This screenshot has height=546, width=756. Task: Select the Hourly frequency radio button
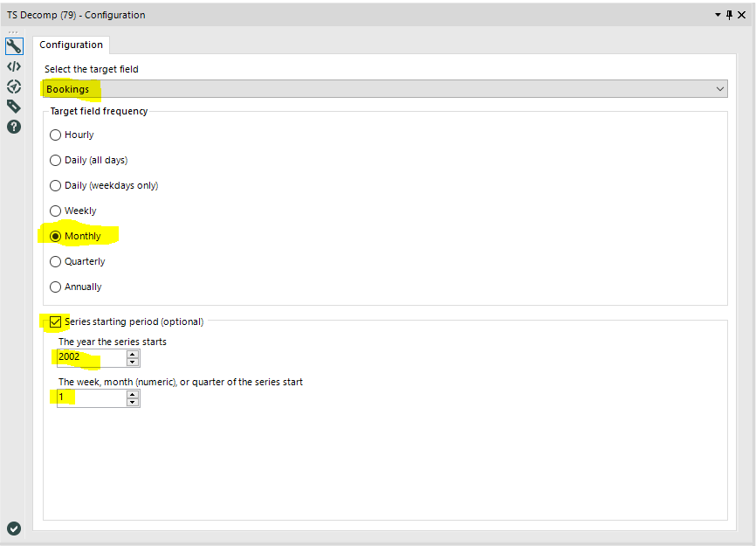[54, 135]
